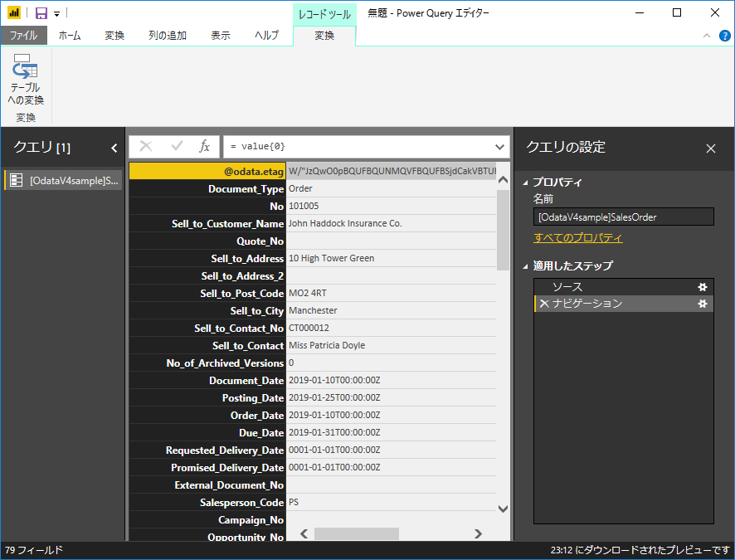The width and height of the screenshot is (735, 560).
Task: Click the save icon in title bar
Action: click(x=41, y=13)
